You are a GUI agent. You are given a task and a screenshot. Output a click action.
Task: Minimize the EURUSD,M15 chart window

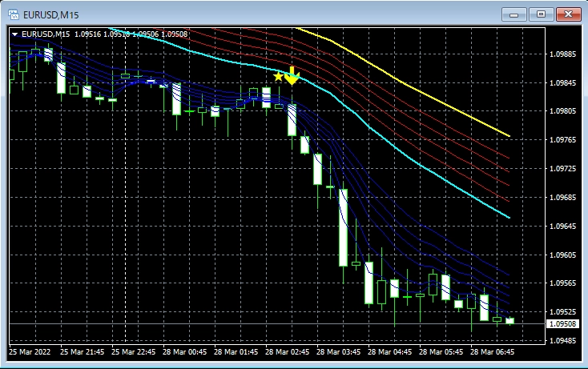tap(513, 14)
